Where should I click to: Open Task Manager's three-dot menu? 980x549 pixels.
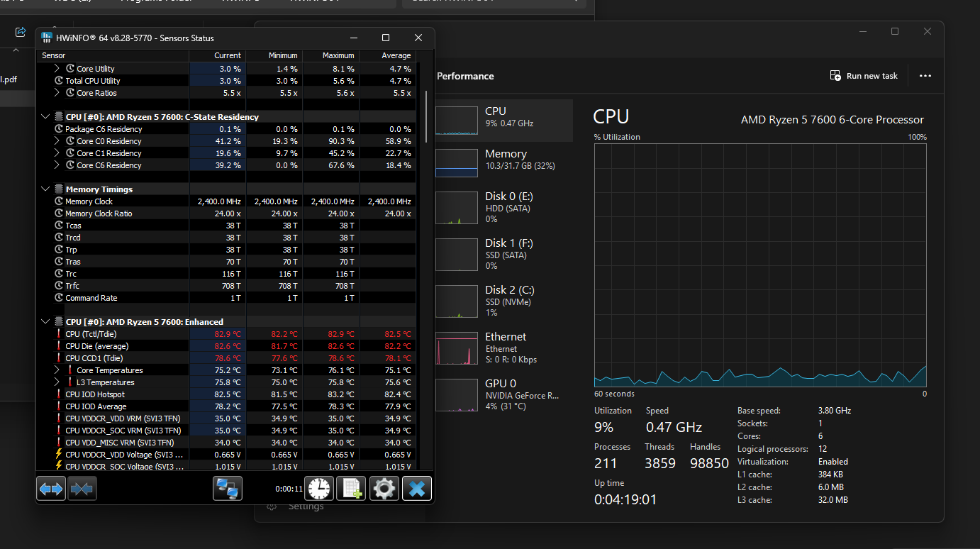(925, 76)
